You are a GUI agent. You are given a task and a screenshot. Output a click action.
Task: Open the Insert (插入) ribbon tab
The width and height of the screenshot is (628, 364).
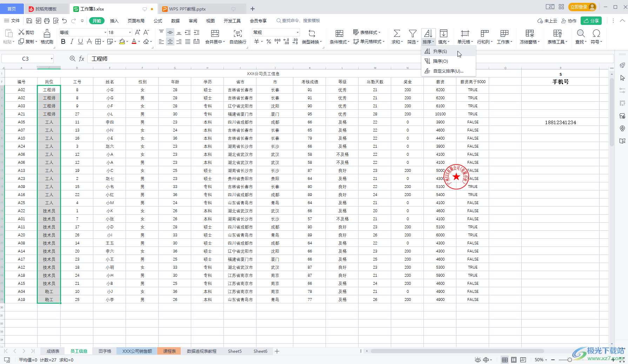[x=114, y=21]
